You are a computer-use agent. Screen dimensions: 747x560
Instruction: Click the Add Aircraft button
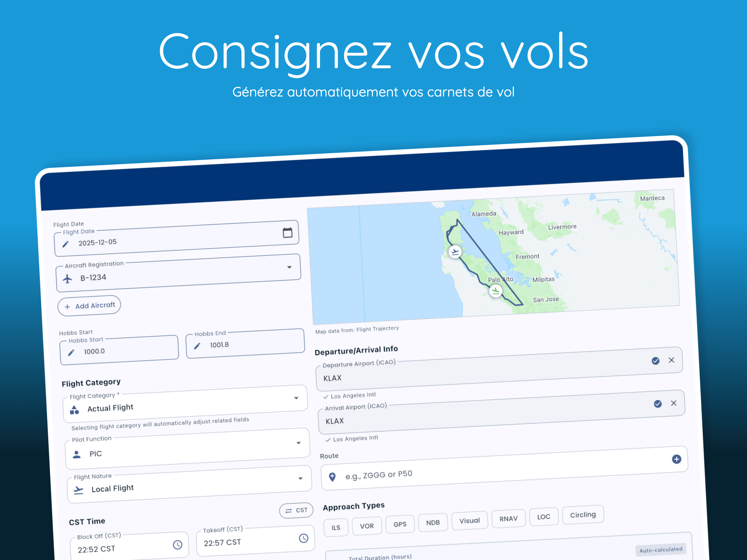point(89,306)
